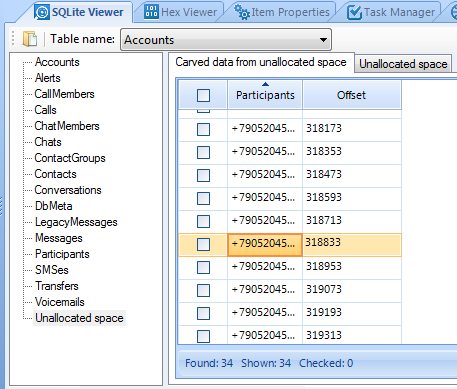
Task: Sort by the Offset column header
Action: [x=351, y=95]
